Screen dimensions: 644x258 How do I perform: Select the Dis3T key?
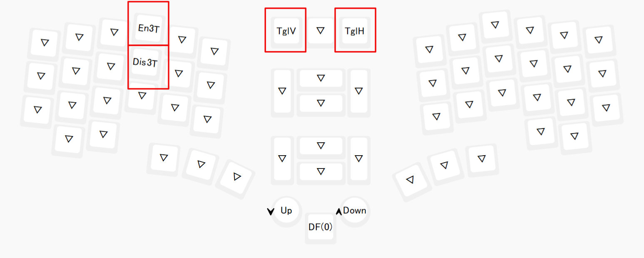pyautogui.click(x=146, y=62)
